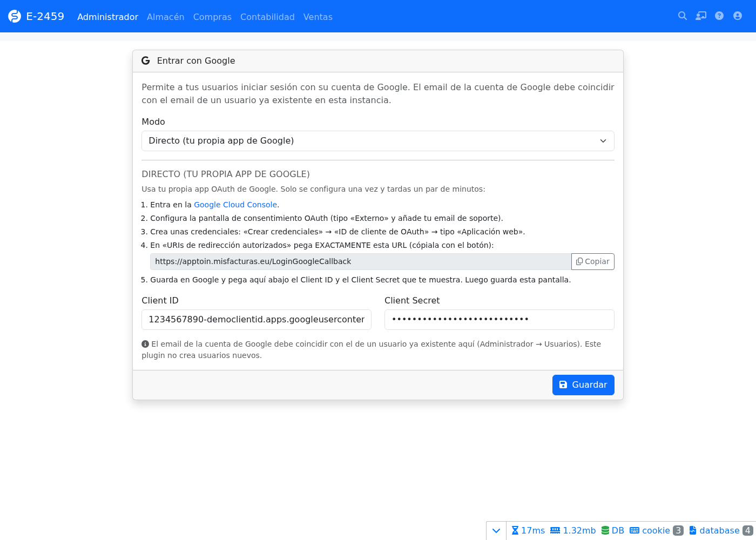Open the remote support screen icon

[x=701, y=16]
